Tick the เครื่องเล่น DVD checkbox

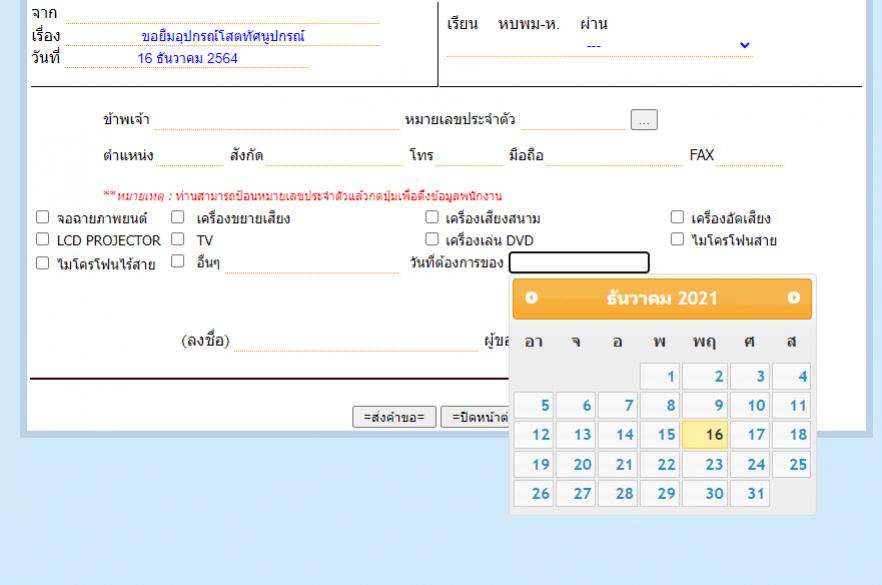coord(432,240)
